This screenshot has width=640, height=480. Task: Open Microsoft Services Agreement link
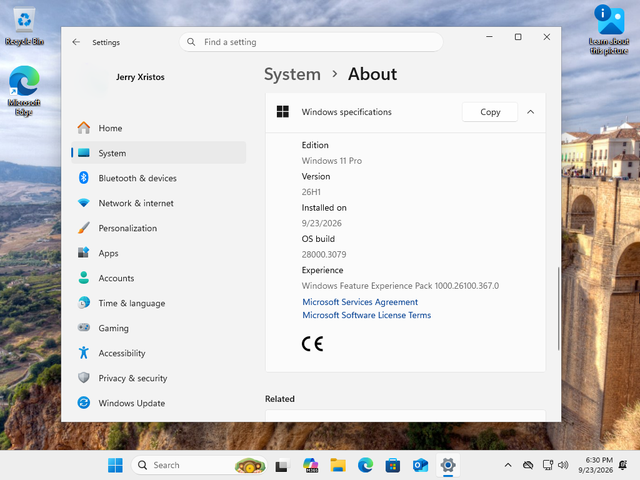click(x=360, y=302)
